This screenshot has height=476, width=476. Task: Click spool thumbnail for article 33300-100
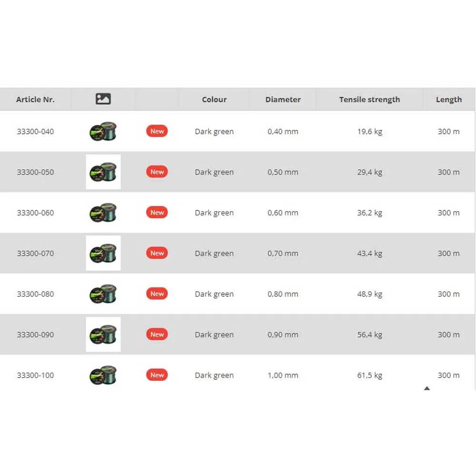103,375
